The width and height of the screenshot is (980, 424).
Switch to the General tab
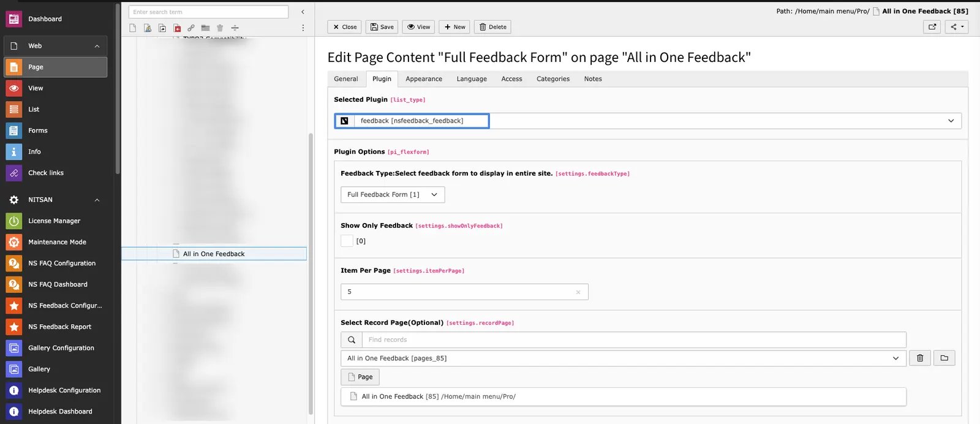point(346,79)
